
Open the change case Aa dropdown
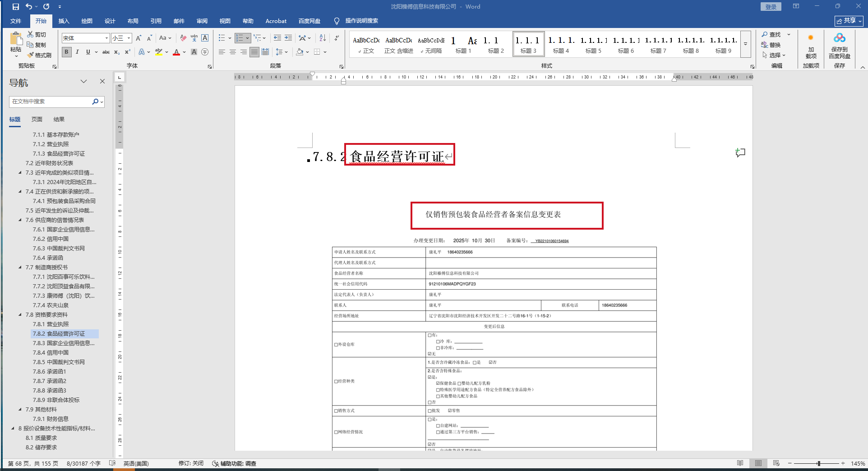(x=165, y=38)
